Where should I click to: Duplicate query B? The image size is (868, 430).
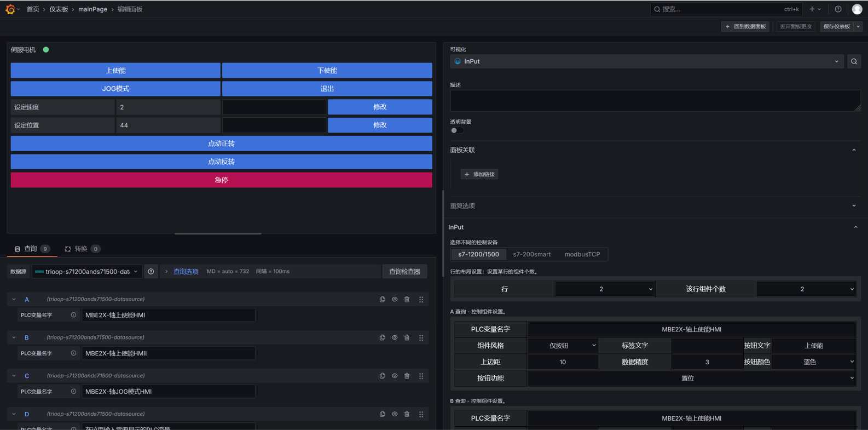tap(383, 338)
